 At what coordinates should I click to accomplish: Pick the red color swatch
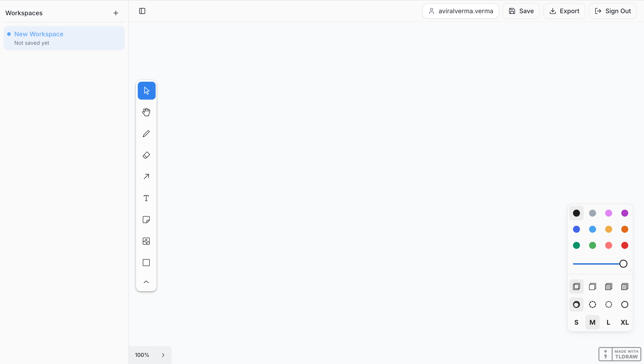[x=625, y=245]
